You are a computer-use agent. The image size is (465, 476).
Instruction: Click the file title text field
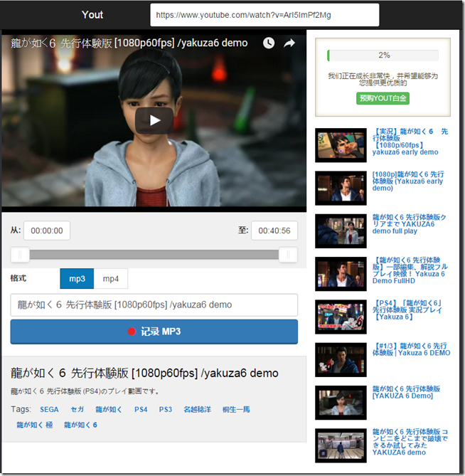pos(154,305)
